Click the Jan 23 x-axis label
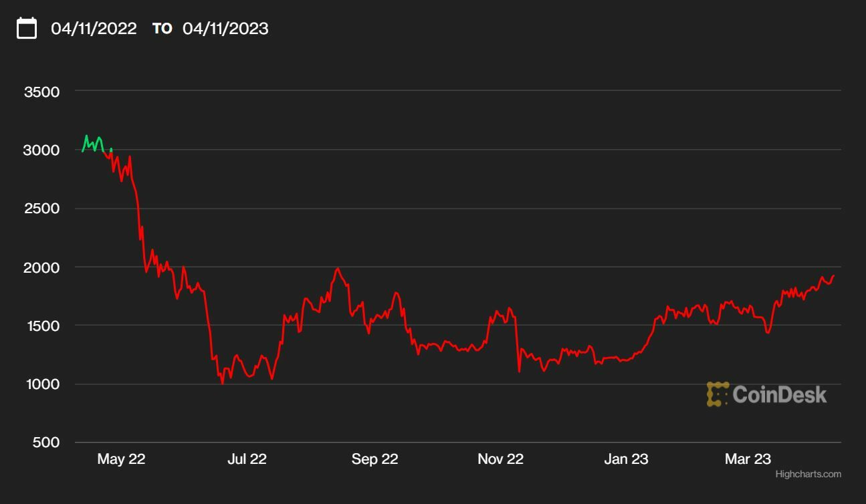The width and height of the screenshot is (866, 504). 626,459
